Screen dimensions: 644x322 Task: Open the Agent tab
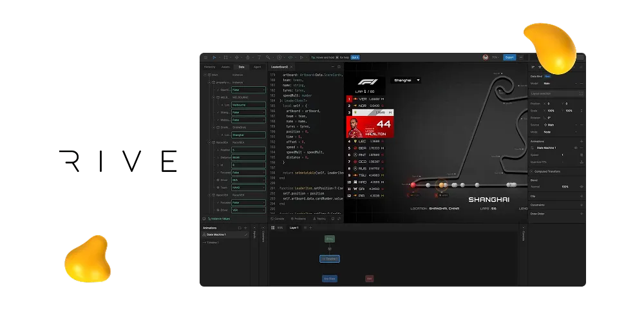click(257, 67)
